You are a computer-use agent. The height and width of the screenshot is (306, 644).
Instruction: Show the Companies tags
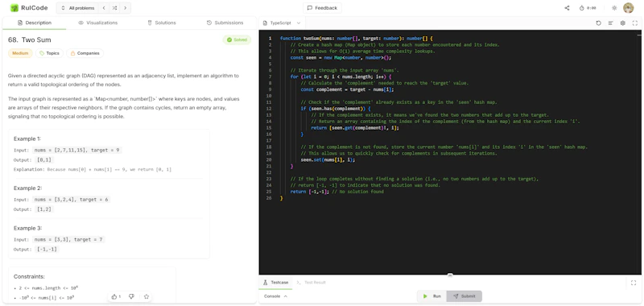click(x=85, y=53)
